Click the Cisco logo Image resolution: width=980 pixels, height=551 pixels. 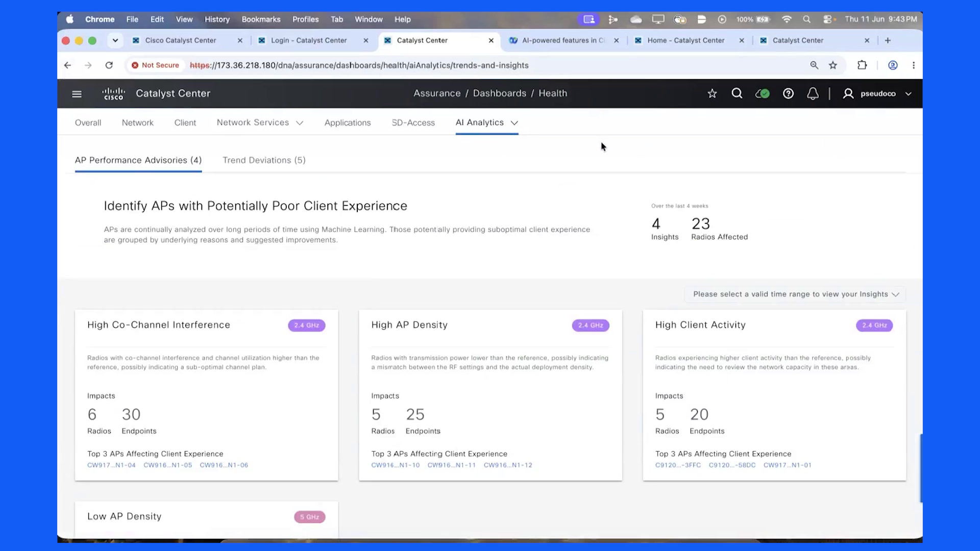coord(113,94)
